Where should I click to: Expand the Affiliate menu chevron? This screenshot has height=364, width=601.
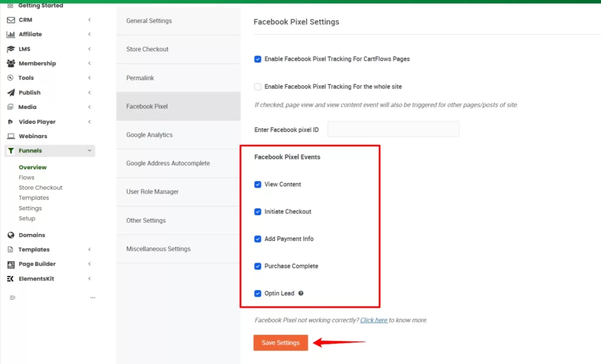(x=89, y=34)
